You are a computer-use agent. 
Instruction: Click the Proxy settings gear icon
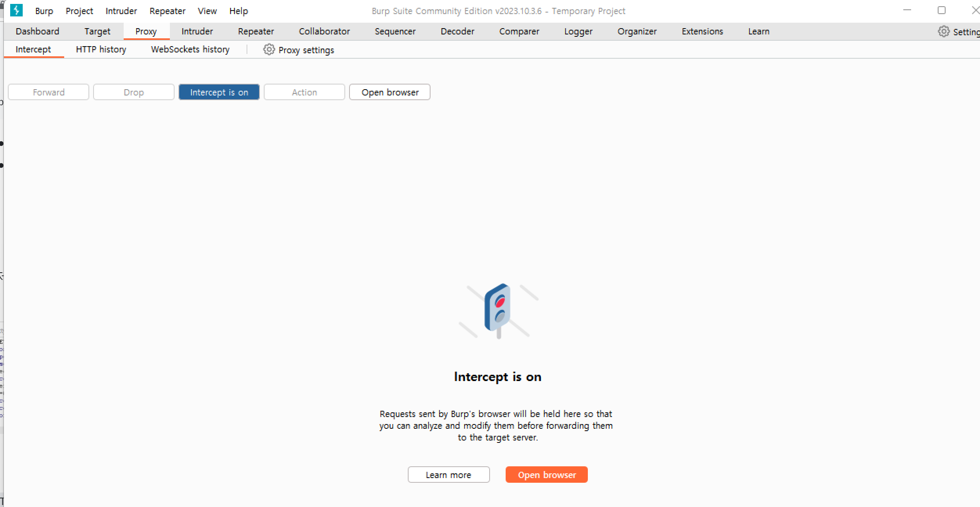pos(269,50)
